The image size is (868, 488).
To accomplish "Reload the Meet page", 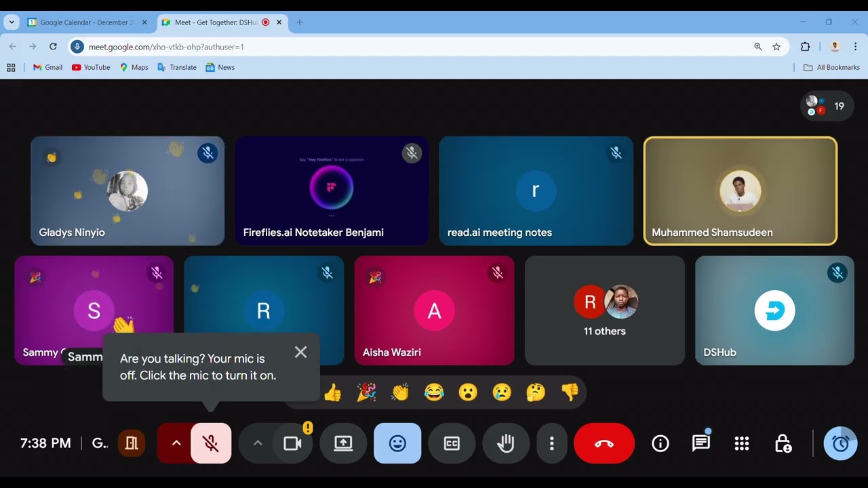I will [x=53, y=47].
